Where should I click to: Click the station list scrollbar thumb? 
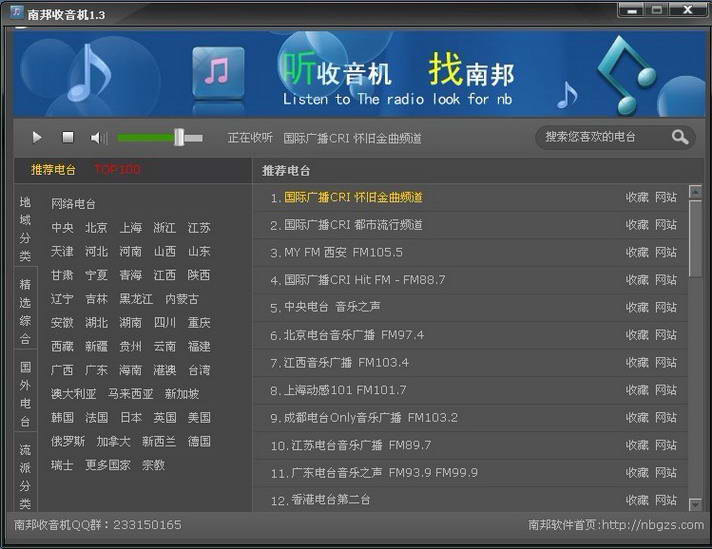click(x=695, y=239)
